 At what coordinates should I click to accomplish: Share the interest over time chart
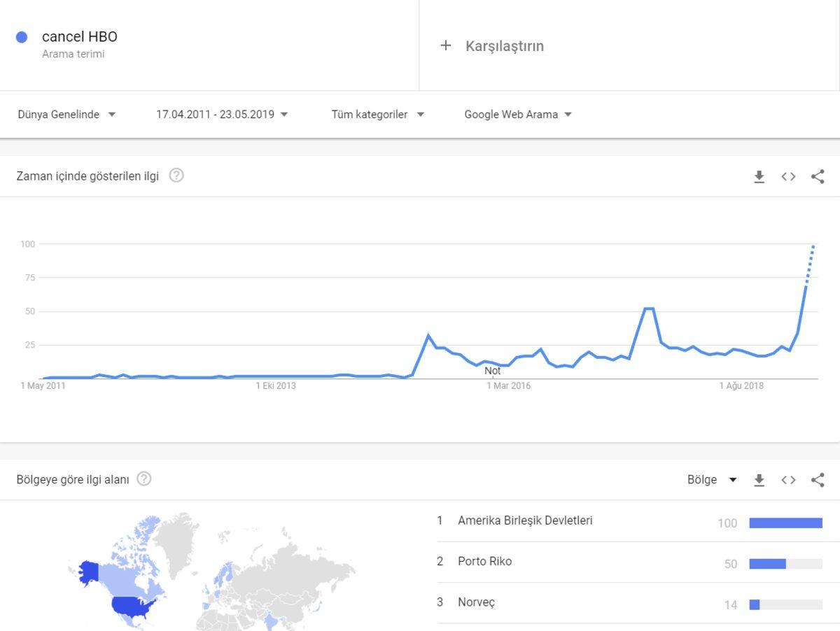pyautogui.click(x=818, y=177)
